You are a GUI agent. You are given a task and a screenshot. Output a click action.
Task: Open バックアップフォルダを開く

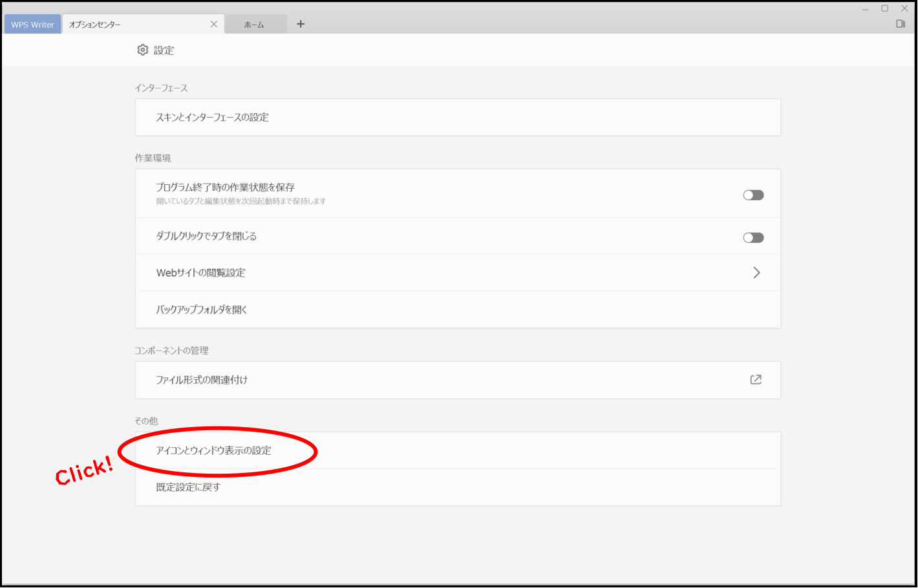458,310
